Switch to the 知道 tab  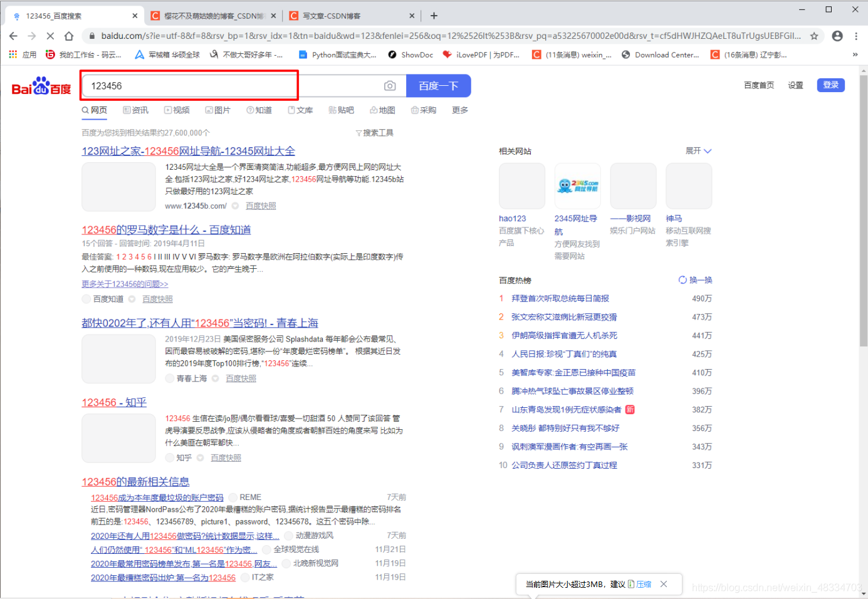coord(259,110)
